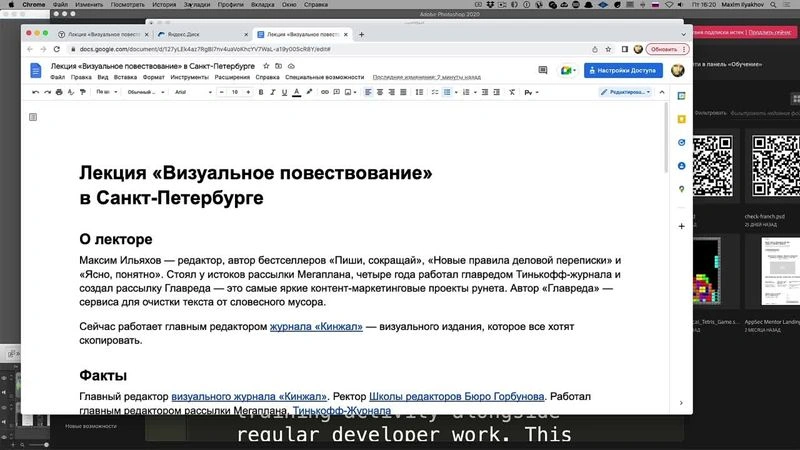This screenshot has height=450, width=800.
Task: Print the document using printer icon
Action: (59, 92)
